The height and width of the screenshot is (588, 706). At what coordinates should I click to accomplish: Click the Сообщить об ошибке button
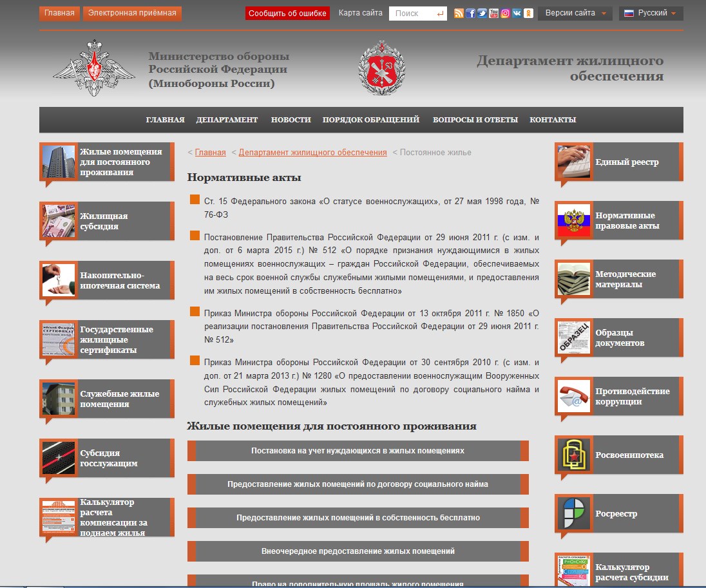[x=287, y=14]
